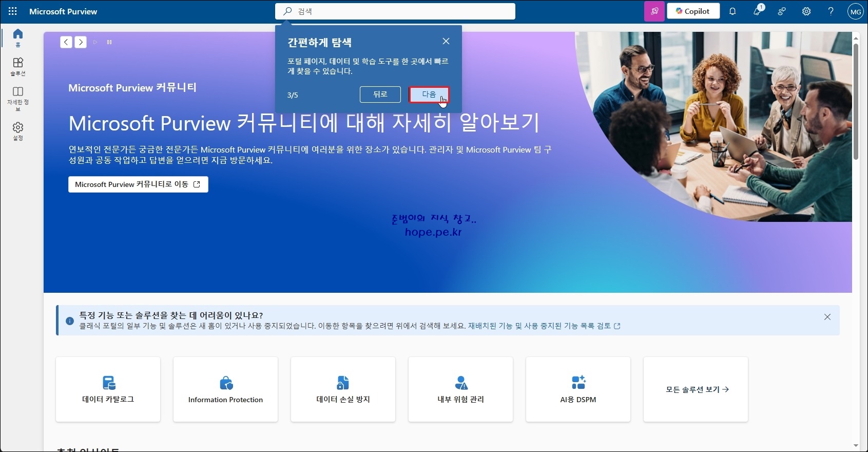
Task: Play the banner carousel
Action: pyautogui.click(x=95, y=42)
